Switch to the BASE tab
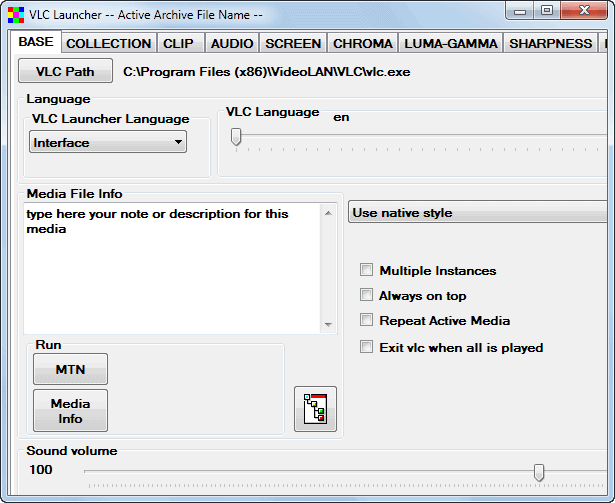Screen dimensions: 615x503 coord(36,42)
